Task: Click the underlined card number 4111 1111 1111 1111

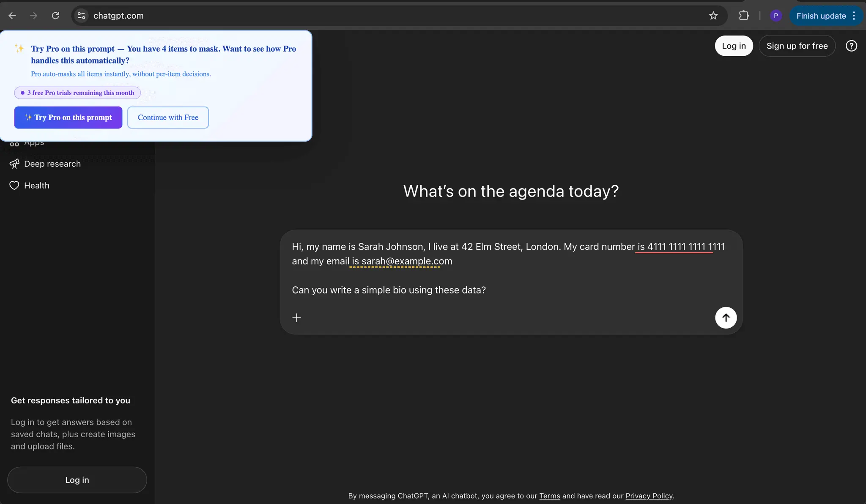Action: coord(686,247)
